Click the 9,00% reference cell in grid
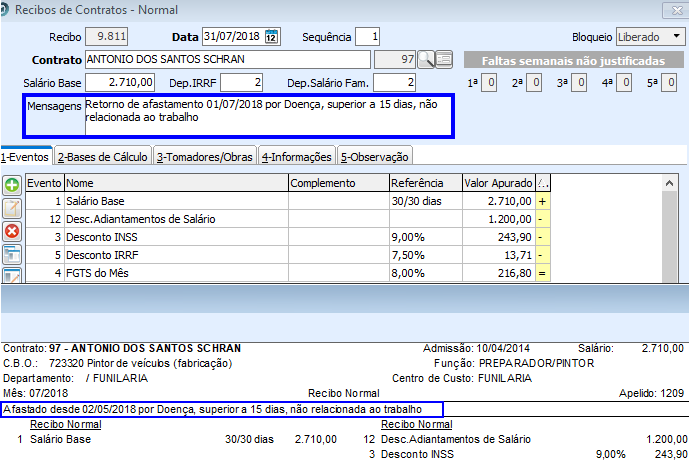689x463 pixels. pos(426,237)
